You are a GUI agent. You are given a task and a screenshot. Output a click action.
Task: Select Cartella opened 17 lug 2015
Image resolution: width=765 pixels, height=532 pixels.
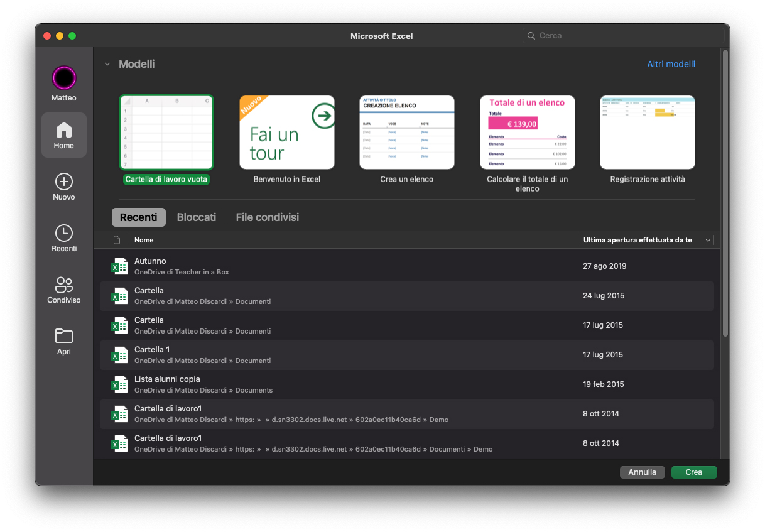click(x=407, y=325)
